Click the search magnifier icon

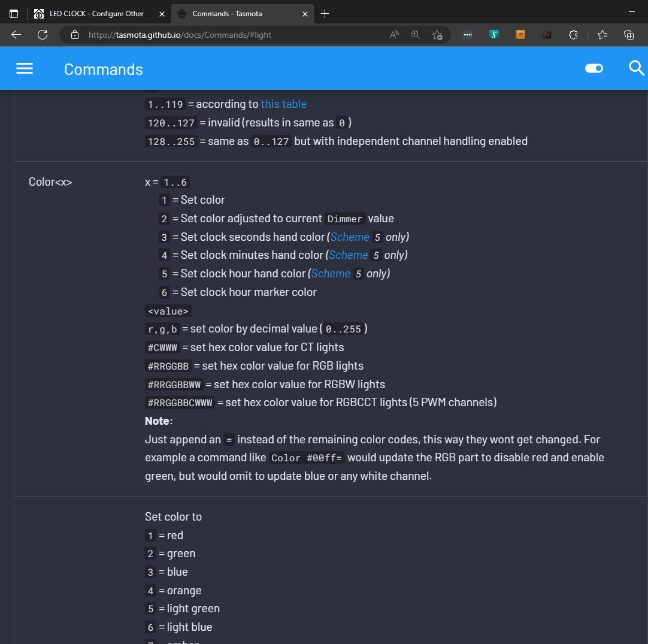(x=636, y=68)
